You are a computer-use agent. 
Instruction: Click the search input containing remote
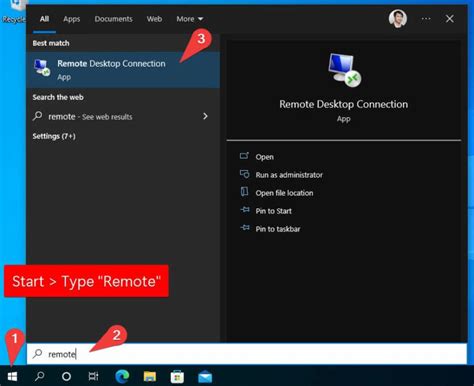[247, 354]
